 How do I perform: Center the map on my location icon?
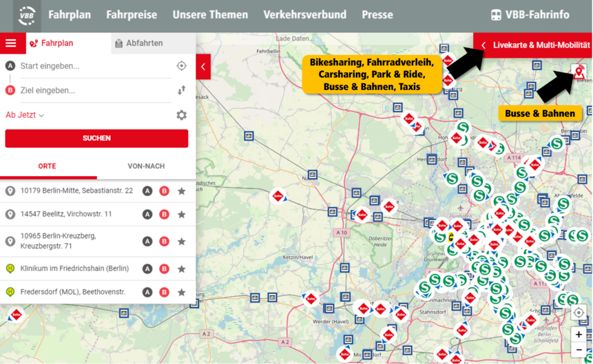(x=579, y=313)
